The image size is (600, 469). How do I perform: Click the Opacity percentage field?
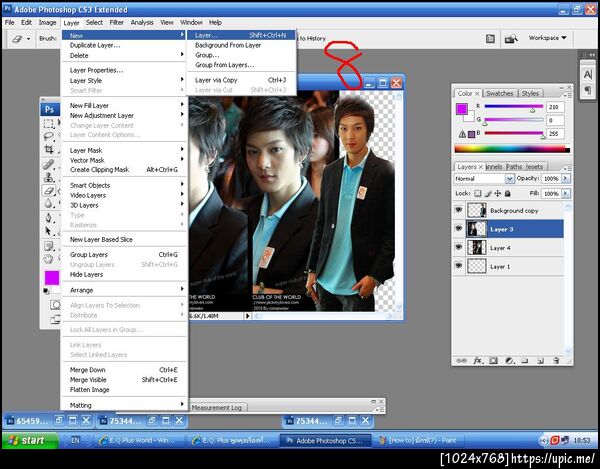point(551,179)
